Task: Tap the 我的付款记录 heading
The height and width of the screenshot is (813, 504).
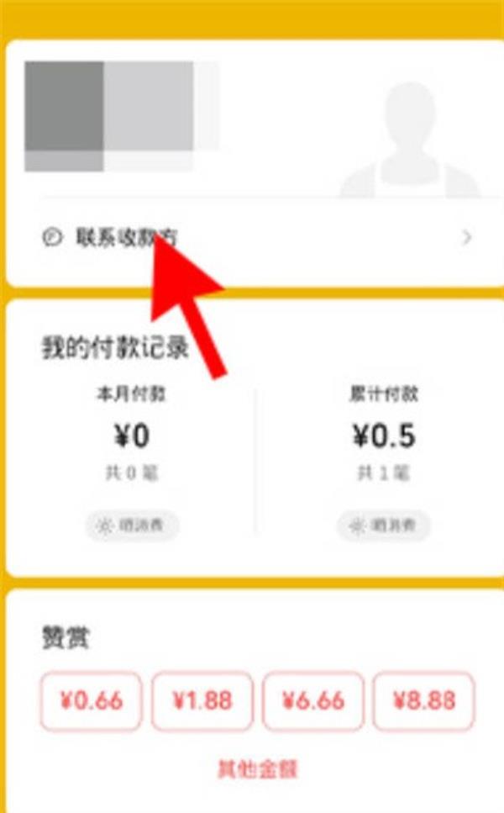Action: 115,347
